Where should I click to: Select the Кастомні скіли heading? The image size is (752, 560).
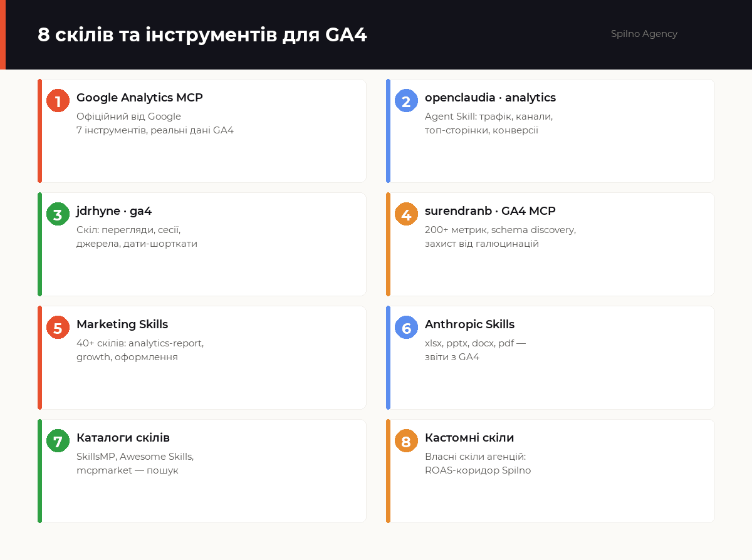click(469, 438)
